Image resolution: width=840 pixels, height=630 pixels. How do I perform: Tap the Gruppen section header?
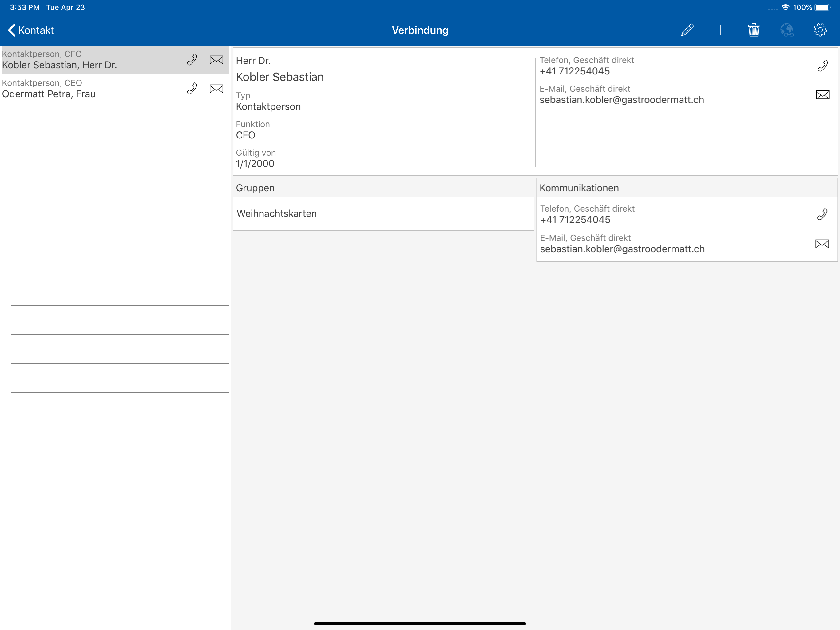click(x=383, y=188)
